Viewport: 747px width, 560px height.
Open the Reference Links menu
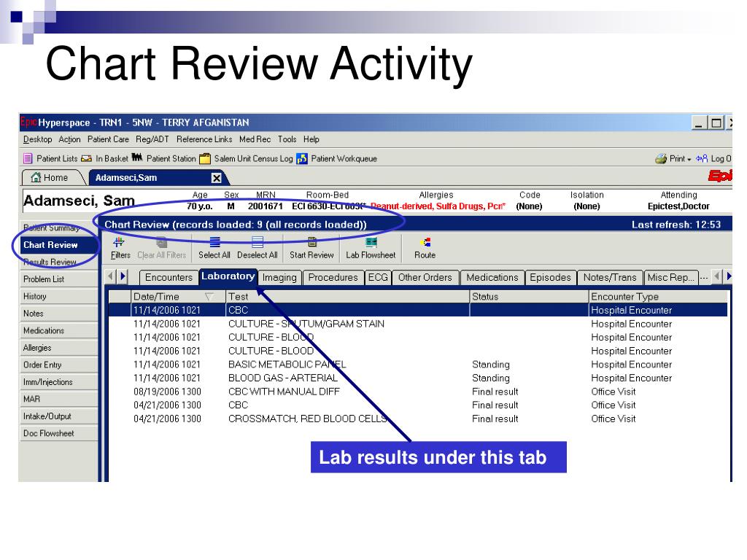click(x=204, y=139)
